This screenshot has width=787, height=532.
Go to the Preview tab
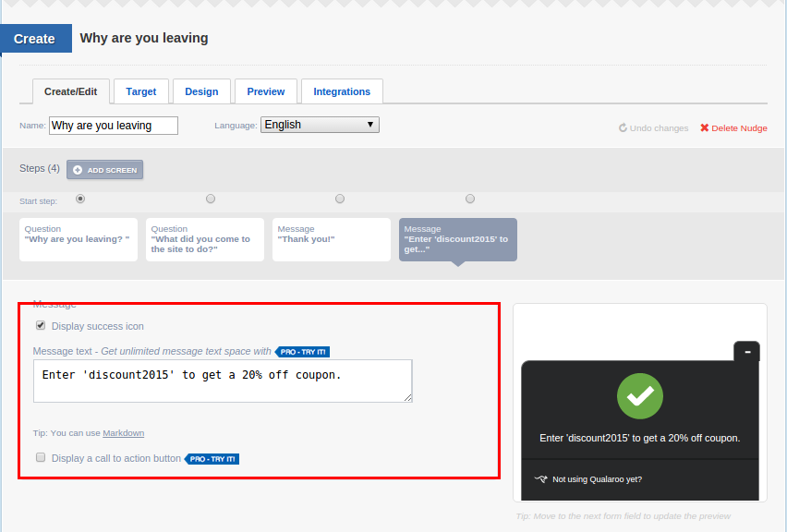[266, 91]
